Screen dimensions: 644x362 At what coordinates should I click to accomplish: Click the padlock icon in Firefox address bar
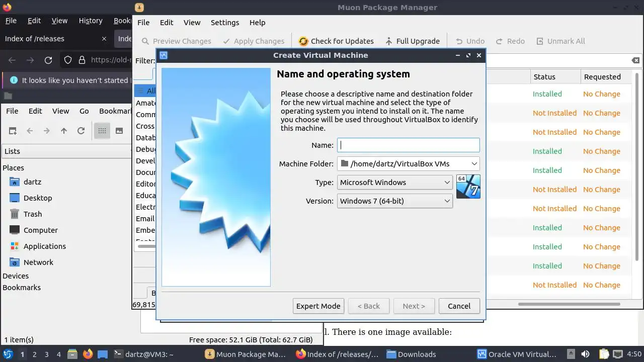[82, 60]
